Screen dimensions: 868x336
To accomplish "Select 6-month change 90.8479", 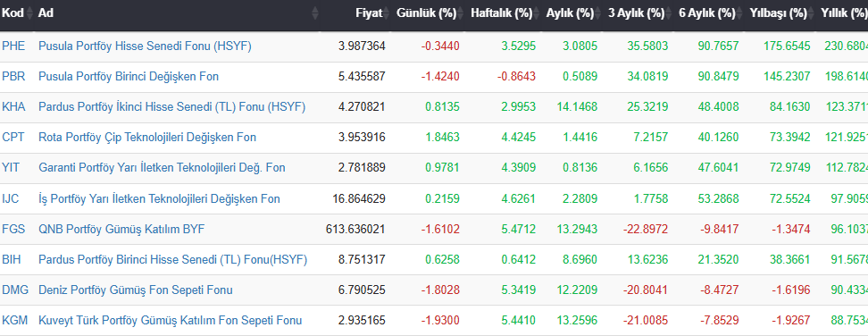I will tap(719, 76).
